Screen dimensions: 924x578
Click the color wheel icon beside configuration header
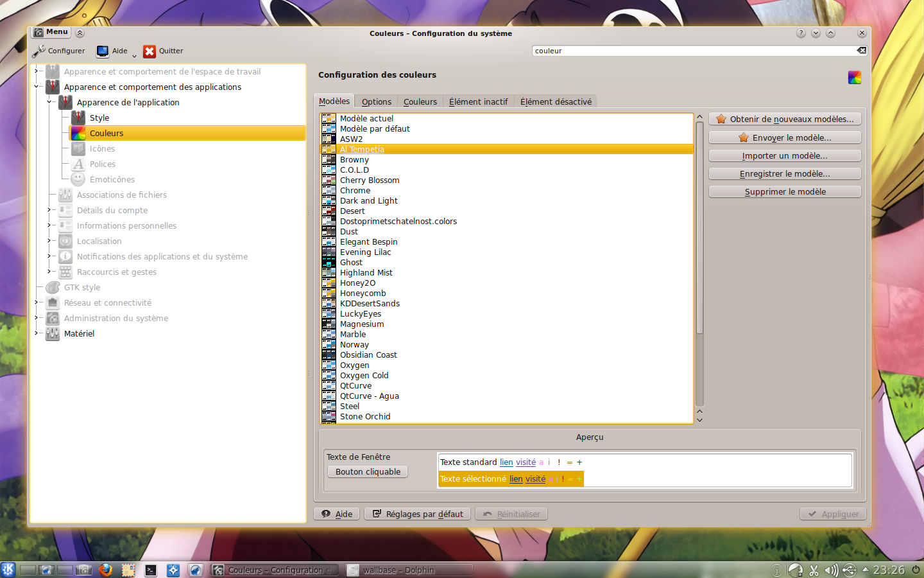tap(855, 77)
